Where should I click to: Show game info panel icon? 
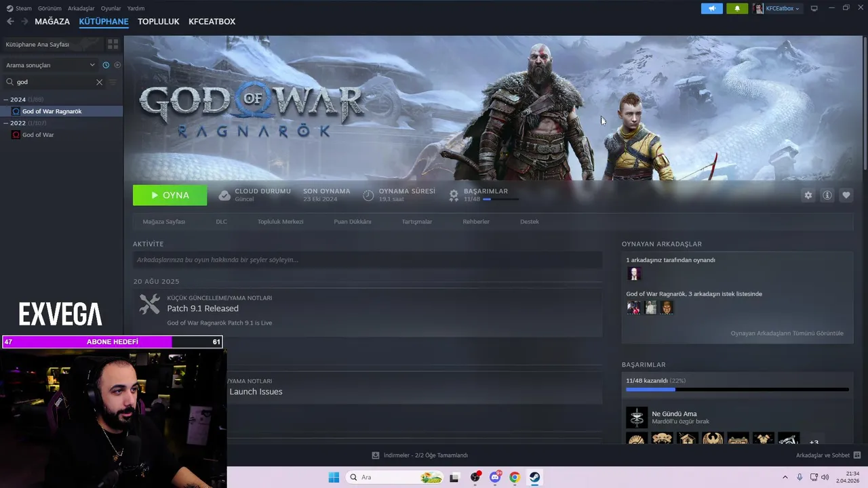(x=827, y=195)
